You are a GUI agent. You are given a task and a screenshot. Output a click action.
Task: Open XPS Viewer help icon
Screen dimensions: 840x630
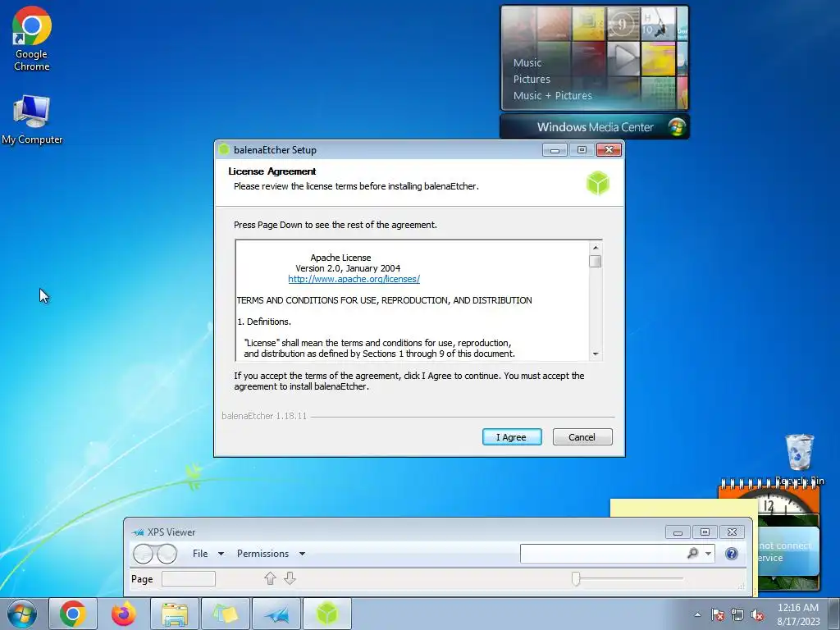(731, 554)
